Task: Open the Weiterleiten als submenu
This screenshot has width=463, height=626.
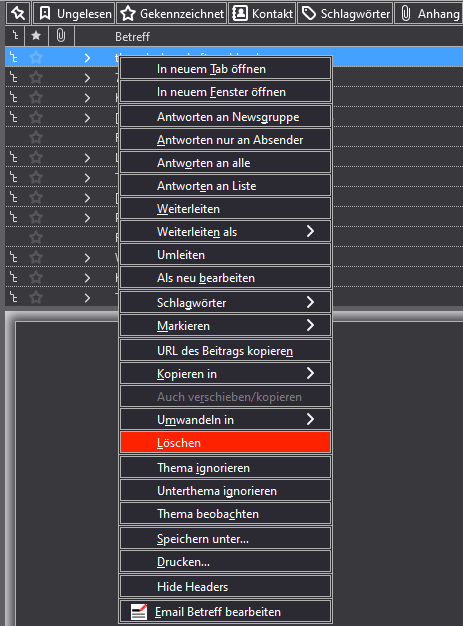Action: tap(226, 232)
